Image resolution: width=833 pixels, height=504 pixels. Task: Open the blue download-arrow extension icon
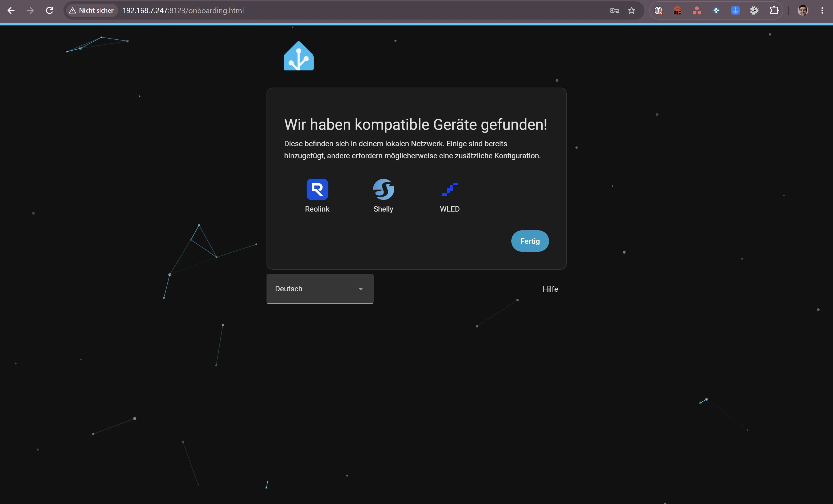735,10
